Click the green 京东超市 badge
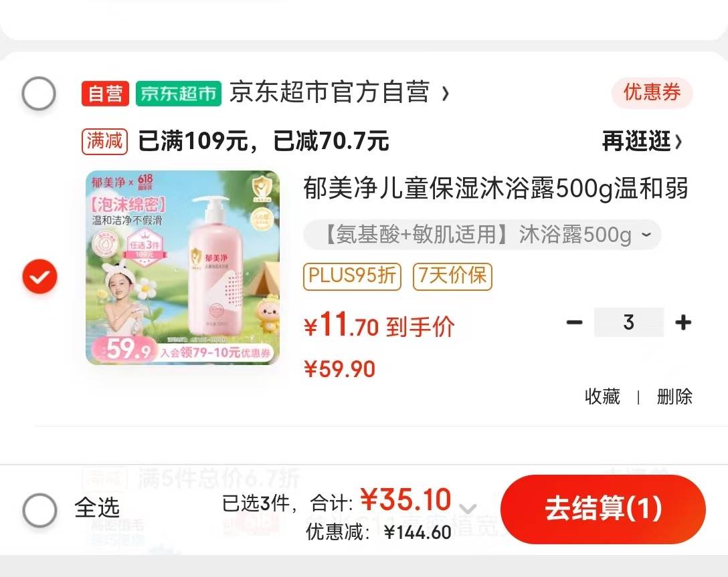Screen dimensions: 728x577 coord(178,93)
